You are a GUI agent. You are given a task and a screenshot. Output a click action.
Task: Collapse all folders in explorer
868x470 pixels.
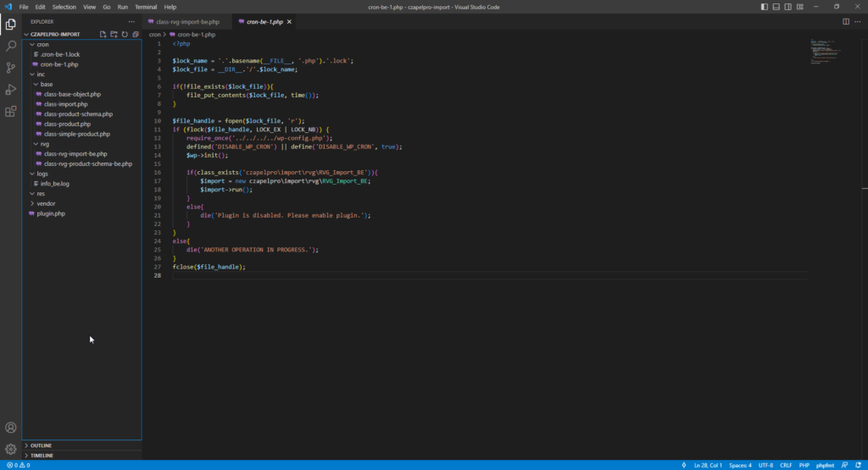click(x=136, y=34)
